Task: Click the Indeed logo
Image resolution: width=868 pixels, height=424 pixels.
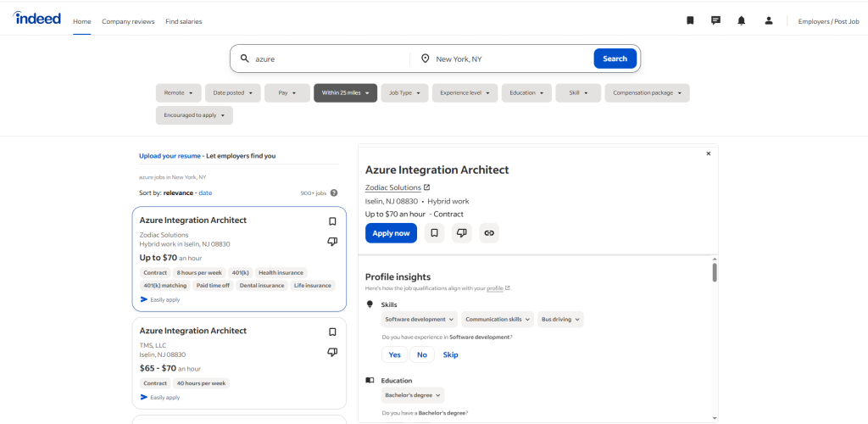Action: coord(37,18)
